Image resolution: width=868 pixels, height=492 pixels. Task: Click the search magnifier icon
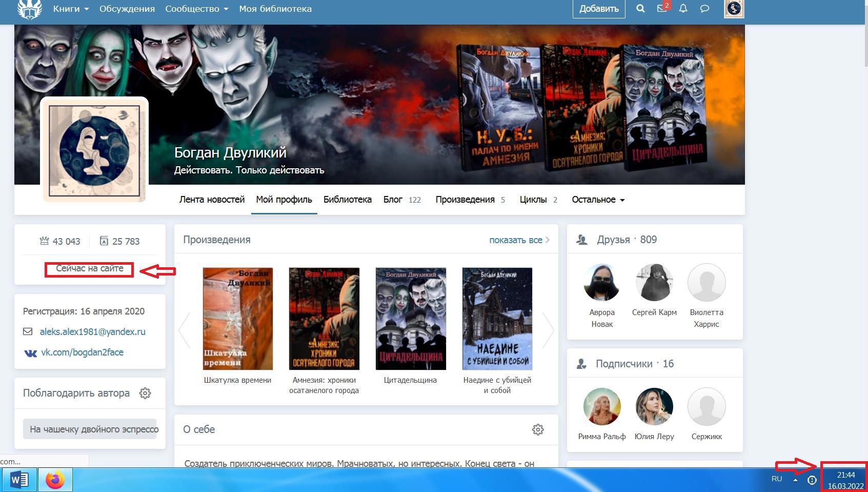pos(640,9)
